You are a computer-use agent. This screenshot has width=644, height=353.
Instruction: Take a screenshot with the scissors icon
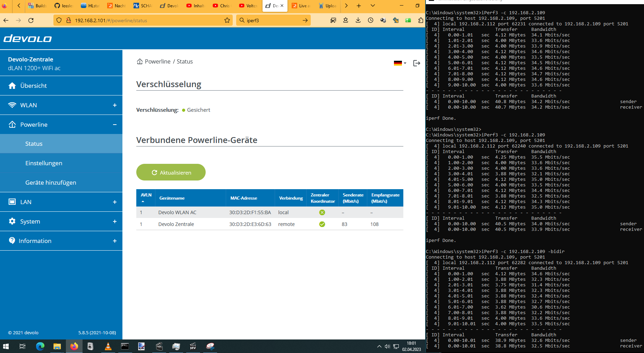(x=333, y=20)
